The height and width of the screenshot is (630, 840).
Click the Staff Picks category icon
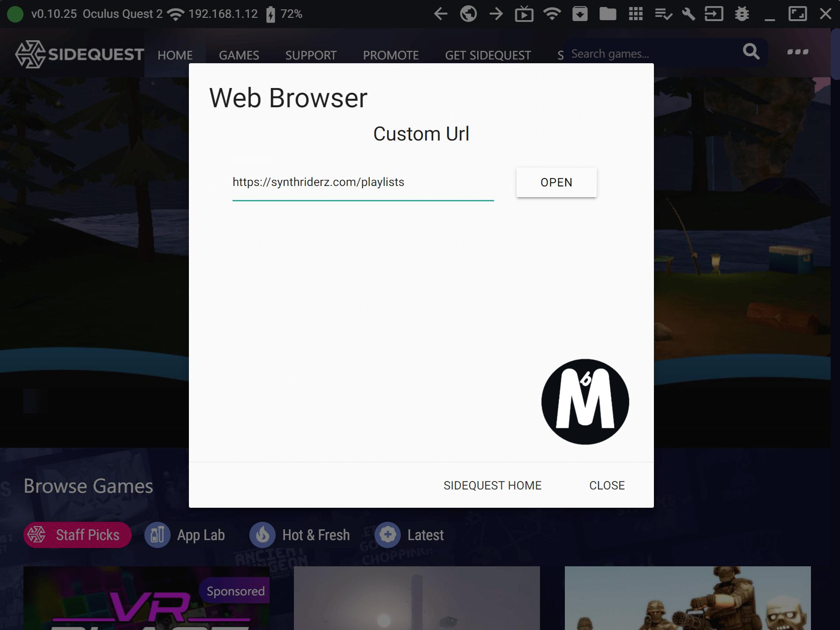[x=37, y=534]
